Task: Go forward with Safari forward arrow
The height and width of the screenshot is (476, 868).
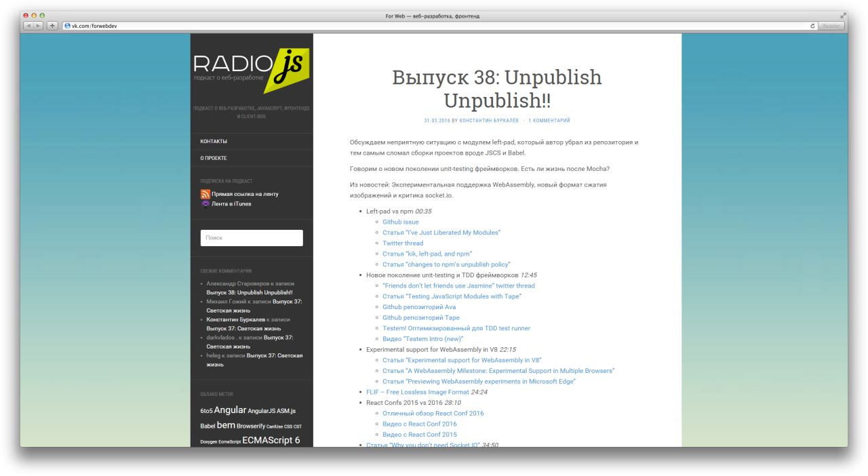Action: pyautogui.click(x=39, y=26)
